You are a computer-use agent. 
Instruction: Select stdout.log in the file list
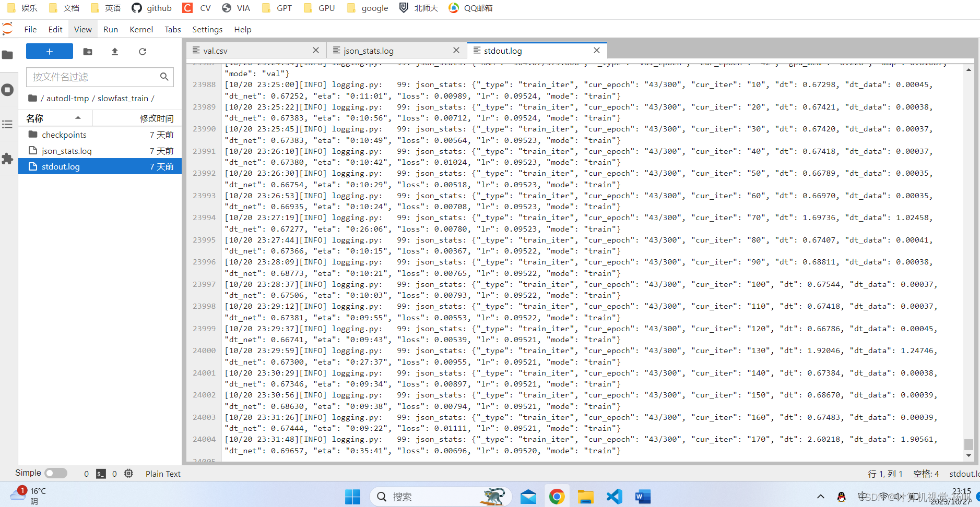[100, 166]
